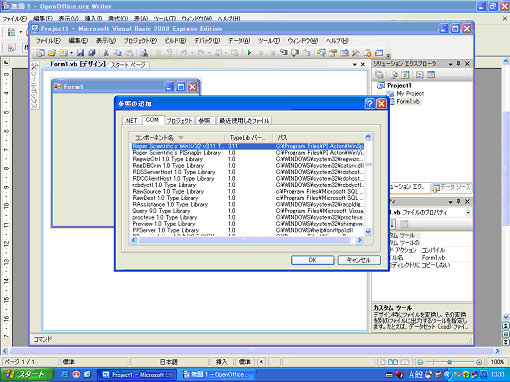Open the Add New Item dropdown arrow
Screen dimensions: 510x382
tap(71, 53)
